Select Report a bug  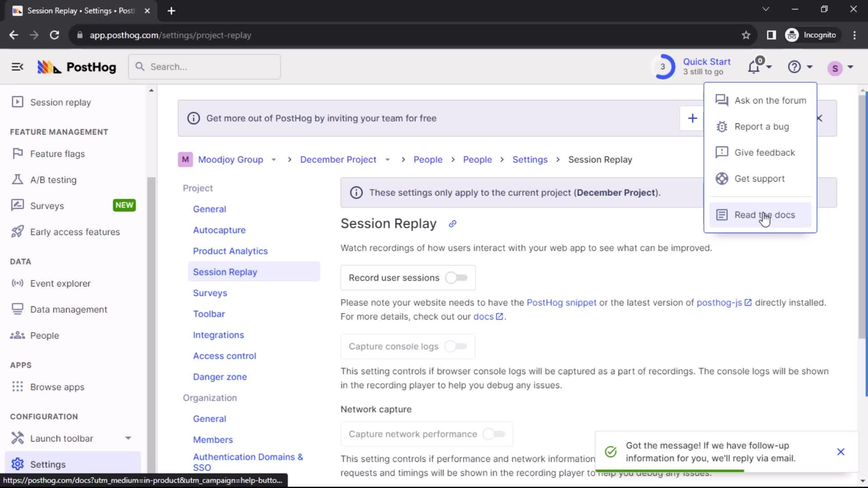pyautogui.click(x=760, y=127)
